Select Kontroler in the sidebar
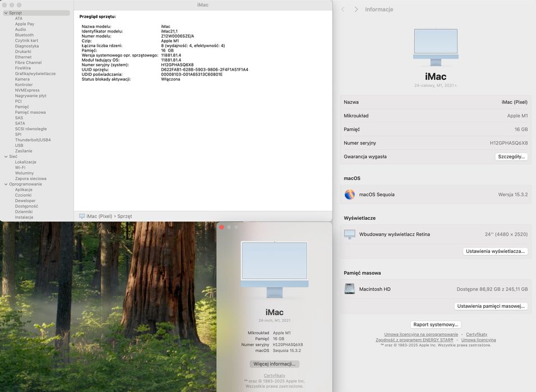 coord(24,85)
